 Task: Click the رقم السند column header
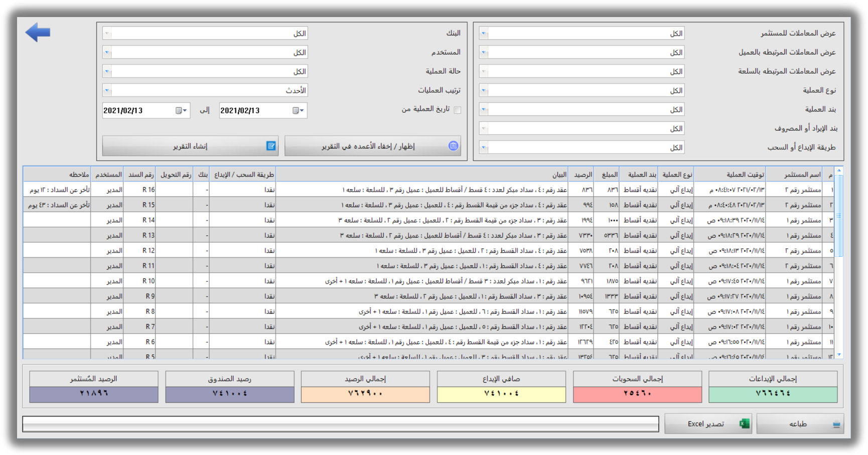(140, 175)
